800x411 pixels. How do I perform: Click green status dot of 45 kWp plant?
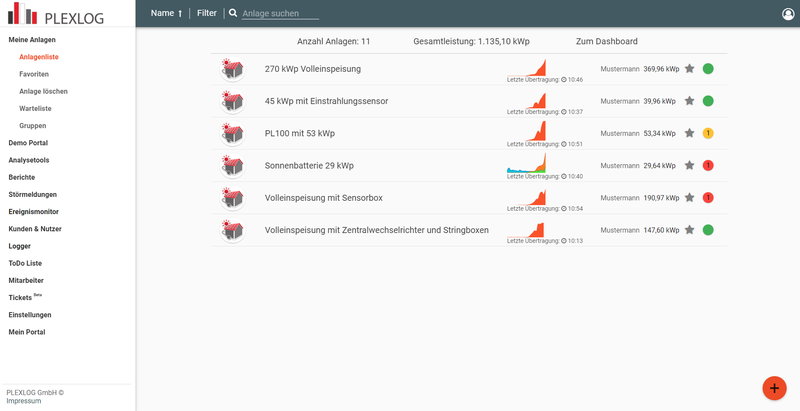click(708, 101)
